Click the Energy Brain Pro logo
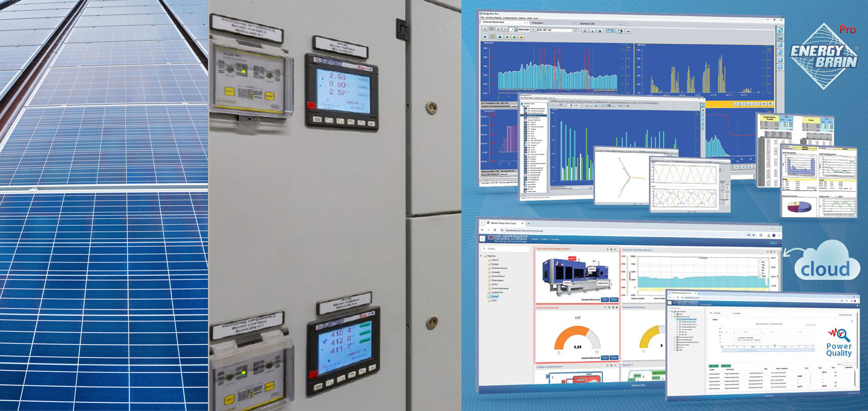Viewport: 868px width, 411px height. 824,57
